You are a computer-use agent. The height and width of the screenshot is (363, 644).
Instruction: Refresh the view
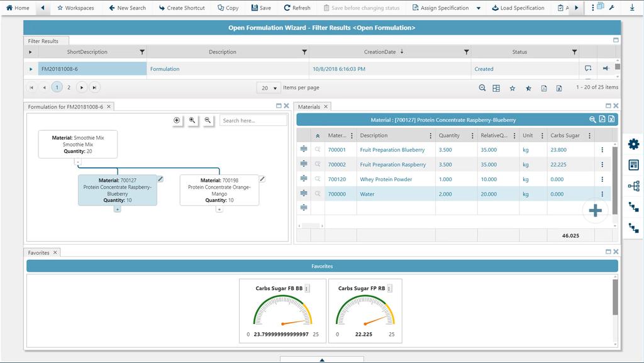297,8
